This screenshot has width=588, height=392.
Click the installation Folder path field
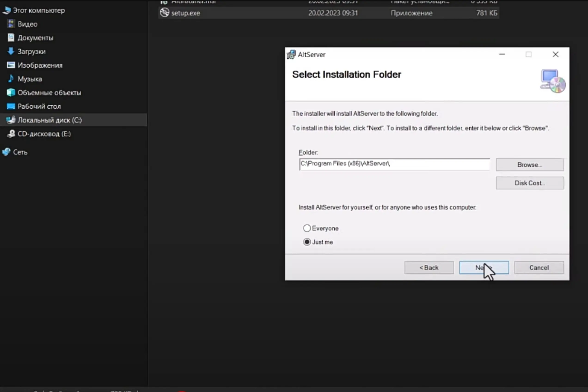[x=394, y=164]
